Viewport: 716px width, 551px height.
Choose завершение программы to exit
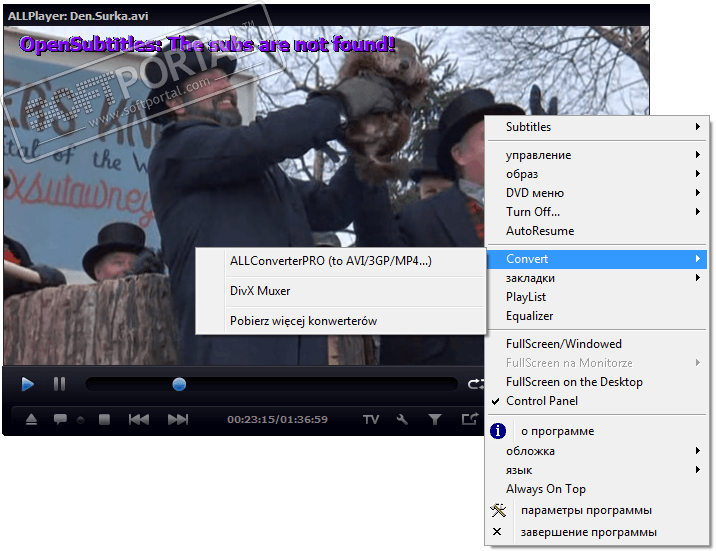click(597, 532)
